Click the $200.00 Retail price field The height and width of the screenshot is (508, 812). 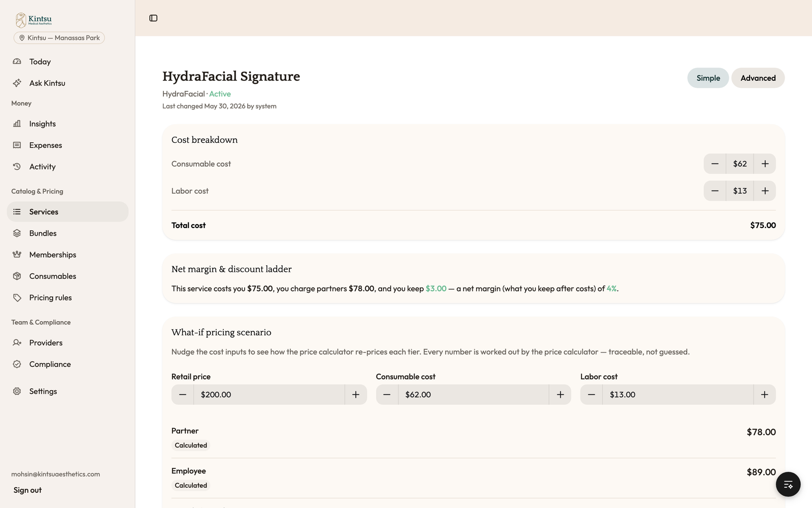click(x=269, y=395)
